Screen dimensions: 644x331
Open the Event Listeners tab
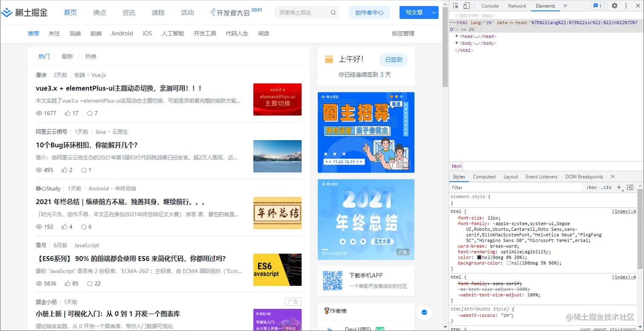click(541, 177)
